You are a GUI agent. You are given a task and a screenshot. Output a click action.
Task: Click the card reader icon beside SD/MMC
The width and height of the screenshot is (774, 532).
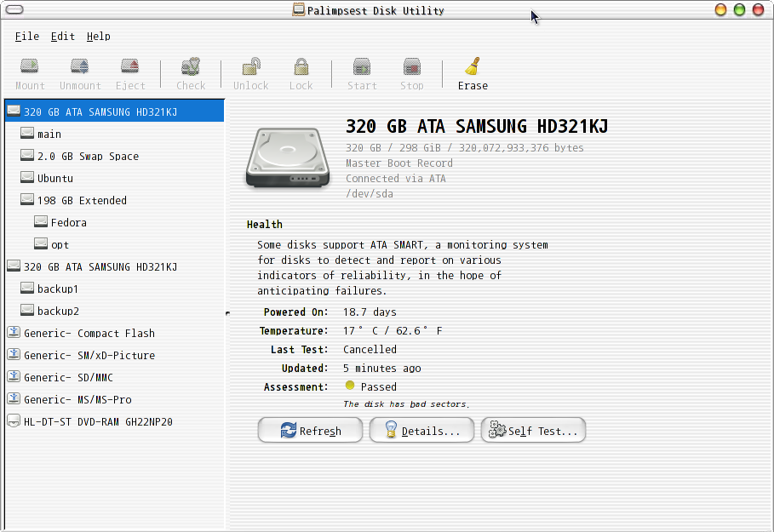tap(14, 376)
